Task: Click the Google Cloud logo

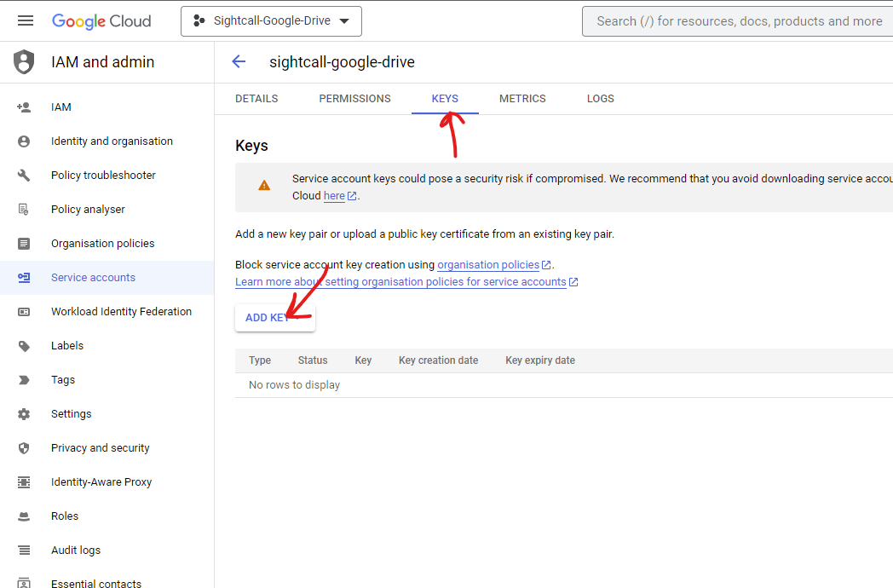Action: [101, 21]
